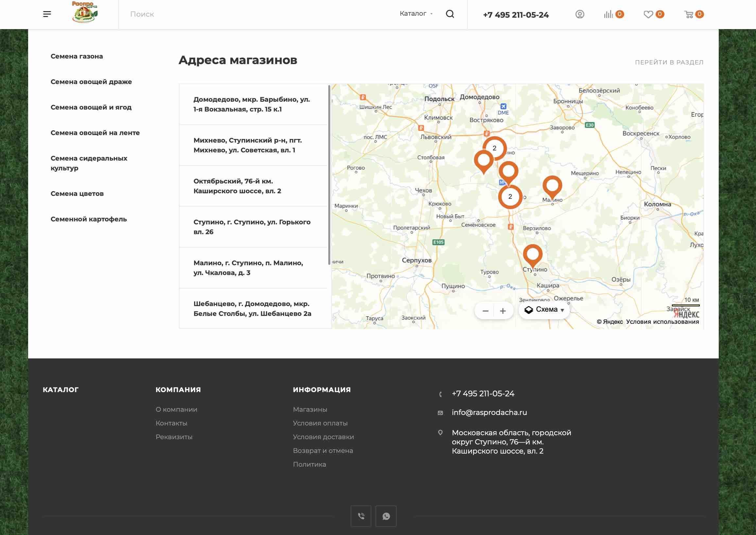756x535 pixels.
Task: Open the user account profile icon
Action: [579, 14]
